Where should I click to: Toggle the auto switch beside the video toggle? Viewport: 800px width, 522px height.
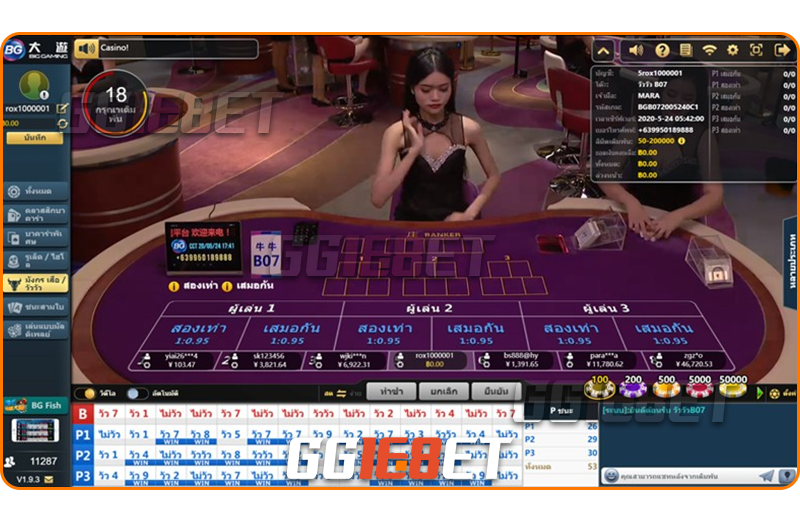coord(137,393)
